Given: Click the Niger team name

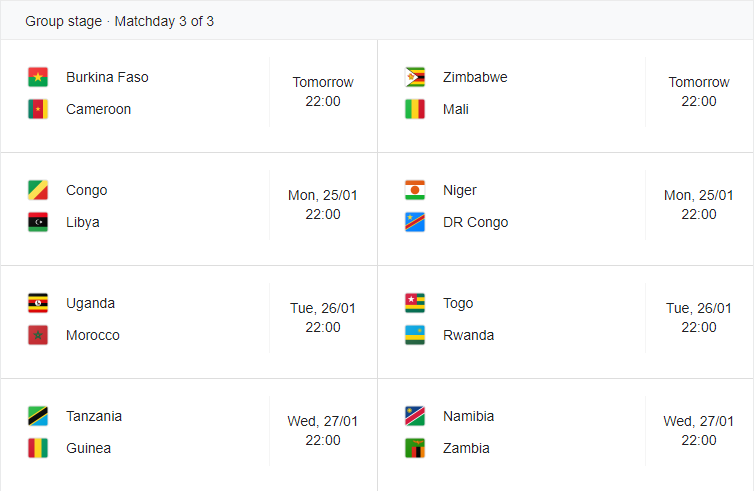Looking at the screenshot, I should tap(460, 190).
